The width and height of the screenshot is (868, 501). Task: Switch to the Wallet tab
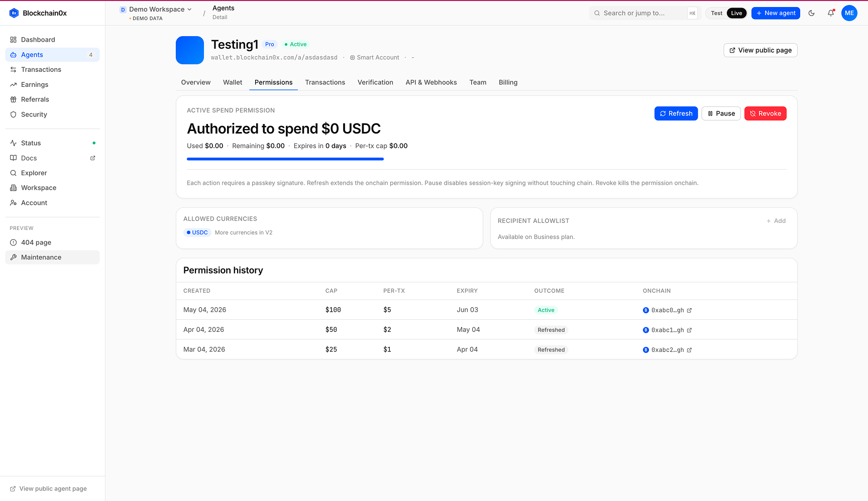click(233, 82)
